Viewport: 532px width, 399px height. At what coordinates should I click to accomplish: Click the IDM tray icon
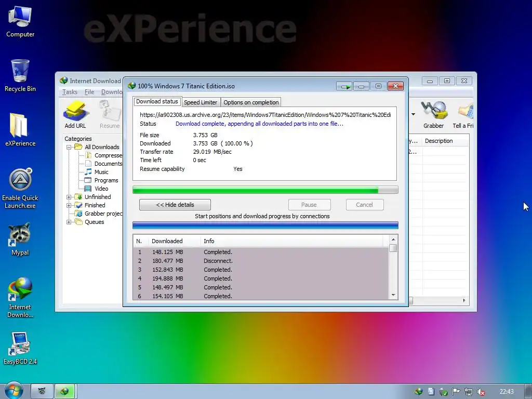[418, 392]
